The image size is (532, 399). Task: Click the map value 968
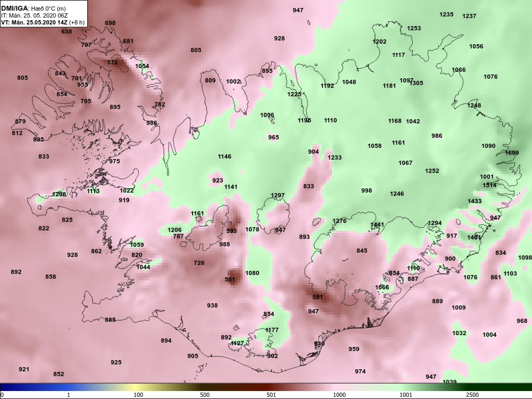522,321
